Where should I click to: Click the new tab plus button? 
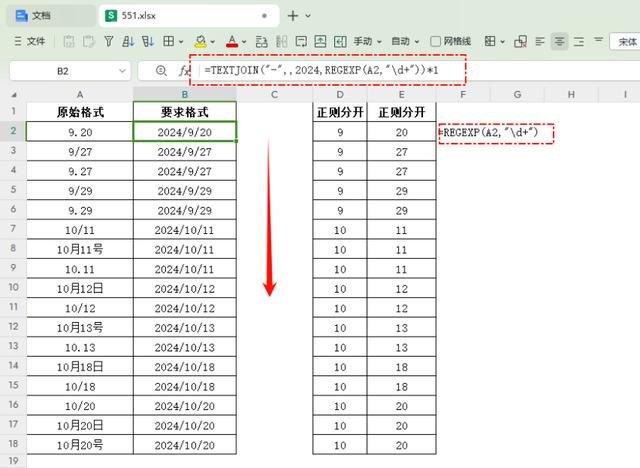(293, 16)
